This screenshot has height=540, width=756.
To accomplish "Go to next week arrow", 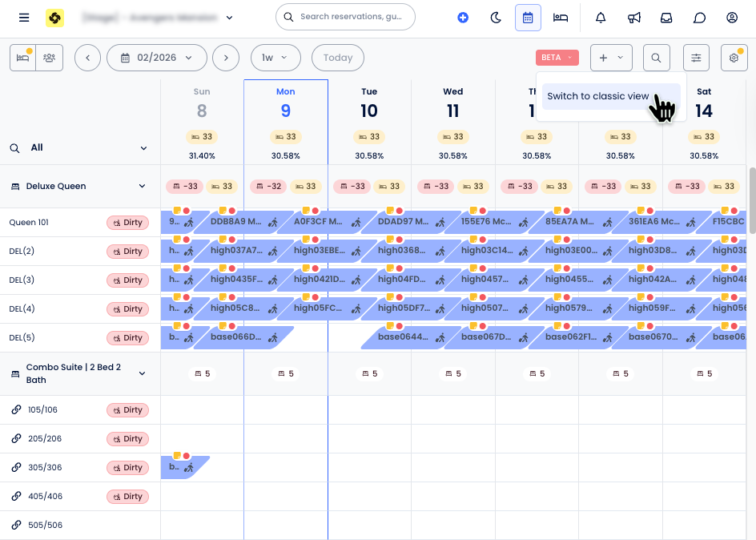I will pyautogui.click(x=226, y=58).
